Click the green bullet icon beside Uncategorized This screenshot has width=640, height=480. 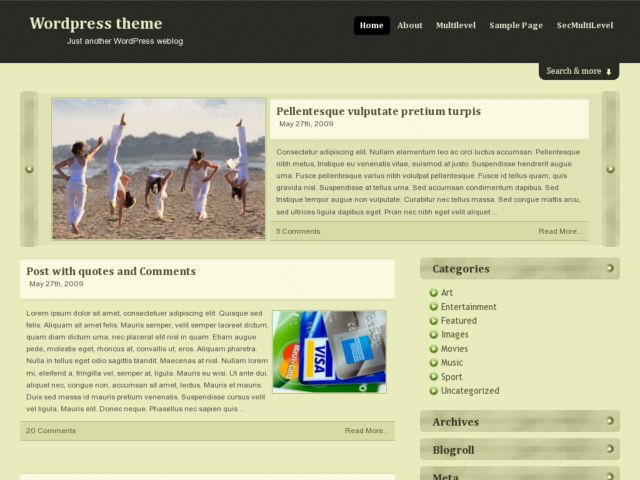tap(434, 391)
